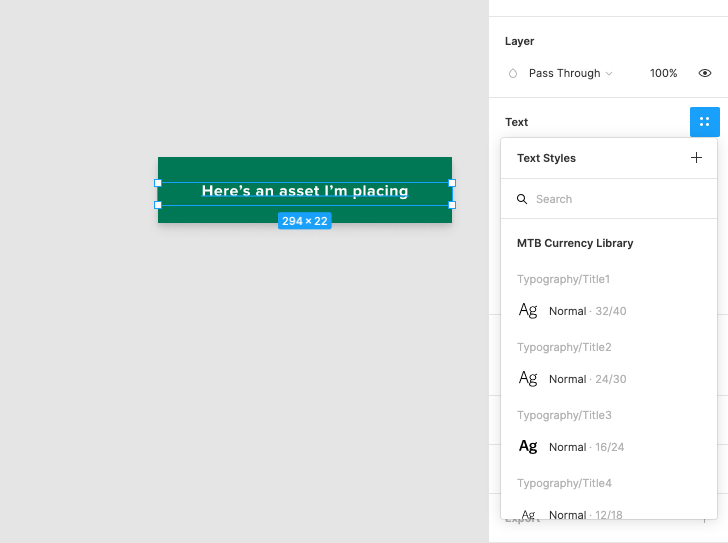728x543 pixels.
Task: Click the magnifier icon in Text Styles
Action: tap(522, 199)
